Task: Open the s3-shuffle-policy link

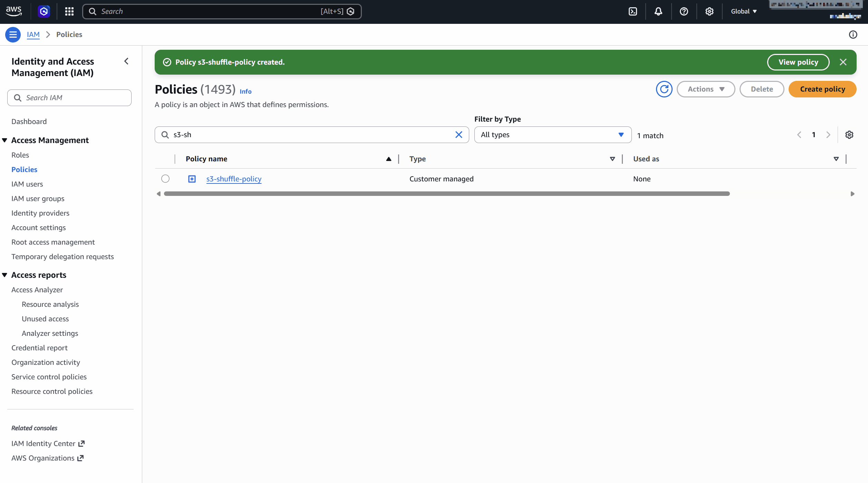Action: (x=234, y=179)
